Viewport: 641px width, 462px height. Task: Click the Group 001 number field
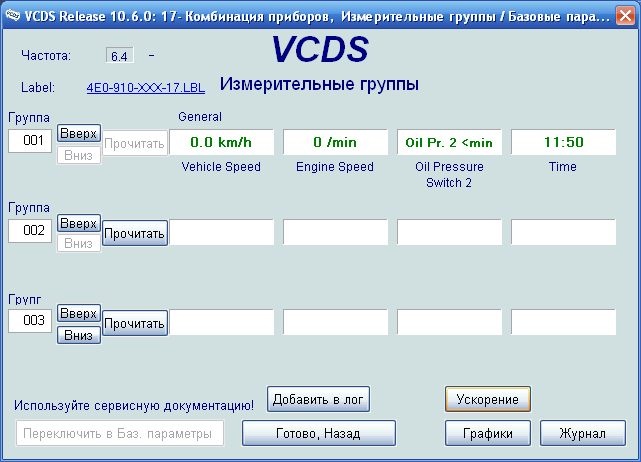(x=30, y=141)
